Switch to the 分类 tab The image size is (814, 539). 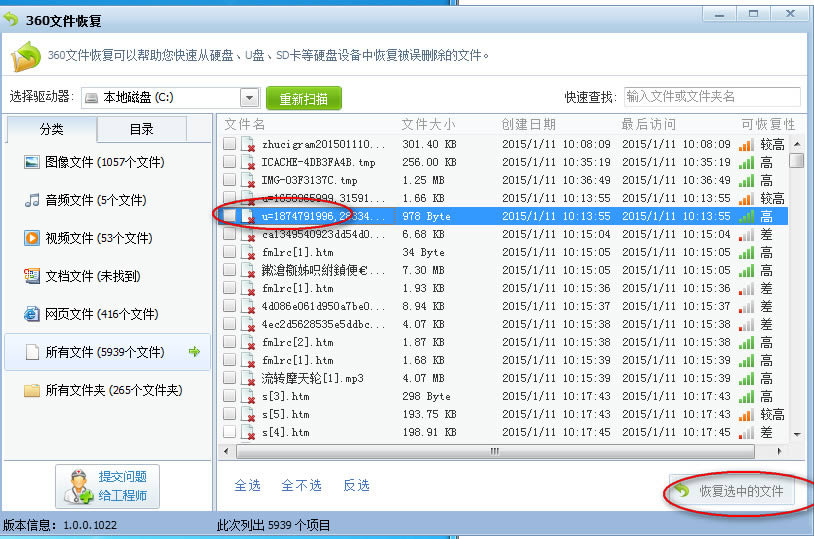51,129
